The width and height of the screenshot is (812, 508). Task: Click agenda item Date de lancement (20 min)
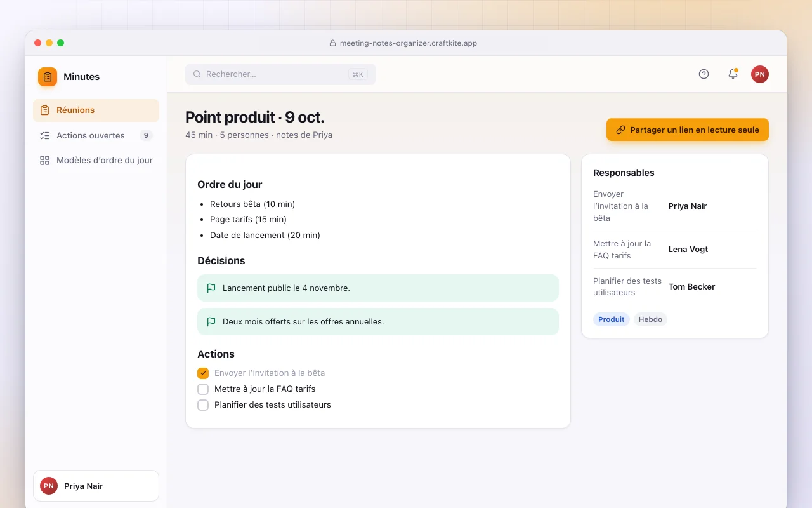click(x=265, y=235)
